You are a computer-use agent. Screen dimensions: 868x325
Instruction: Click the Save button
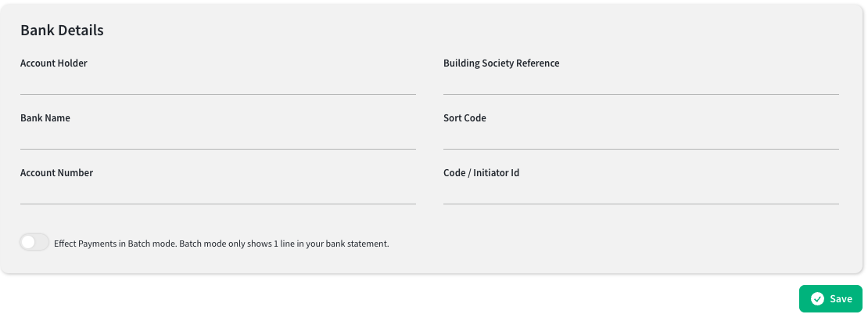coord(830,299)
